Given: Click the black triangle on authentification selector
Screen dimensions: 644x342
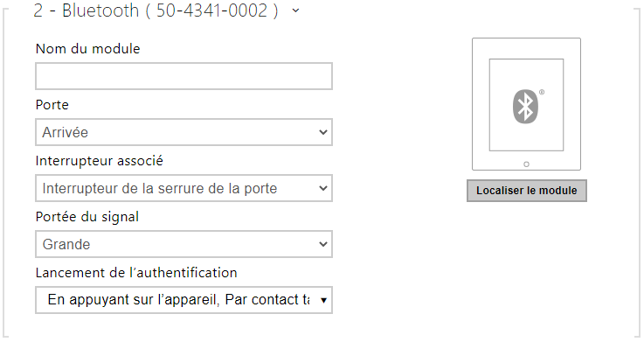Looking at the screenshot, I should 323,301.
